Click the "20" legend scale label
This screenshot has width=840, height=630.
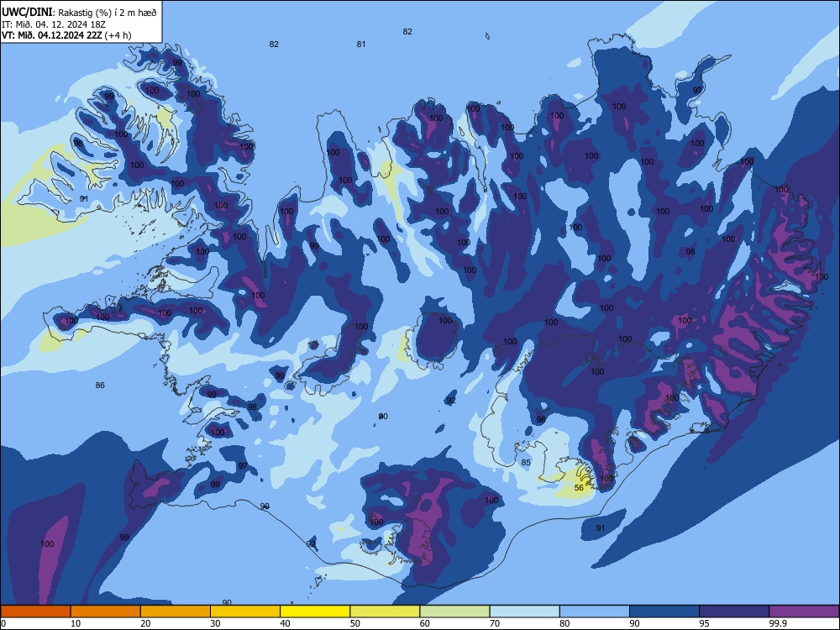pos(145,623)
